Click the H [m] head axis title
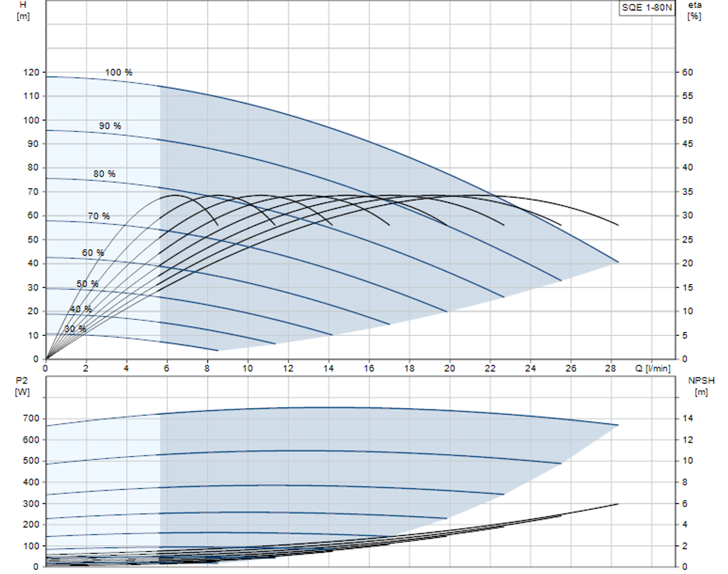This screenshot has height=574, width=728. 23,10
